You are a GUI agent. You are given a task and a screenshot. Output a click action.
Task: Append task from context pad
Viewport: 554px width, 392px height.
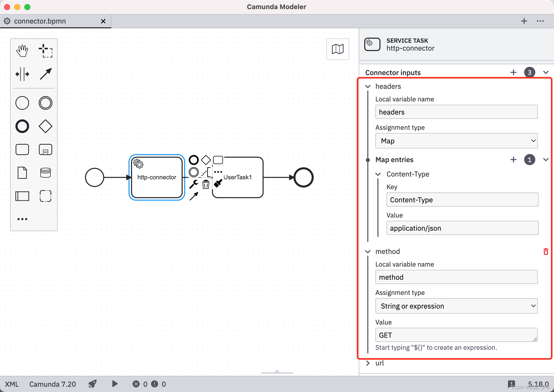[218, 160]
